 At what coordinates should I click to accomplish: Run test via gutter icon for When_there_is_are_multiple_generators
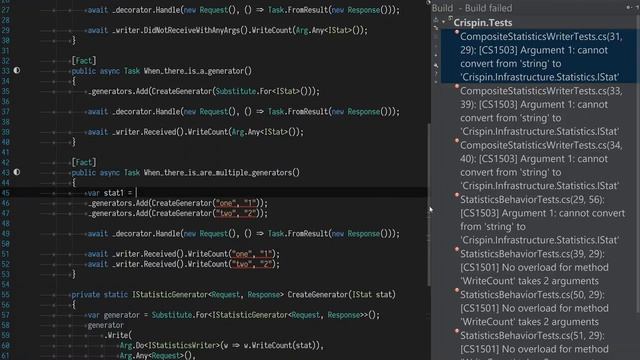coord(17,172)
